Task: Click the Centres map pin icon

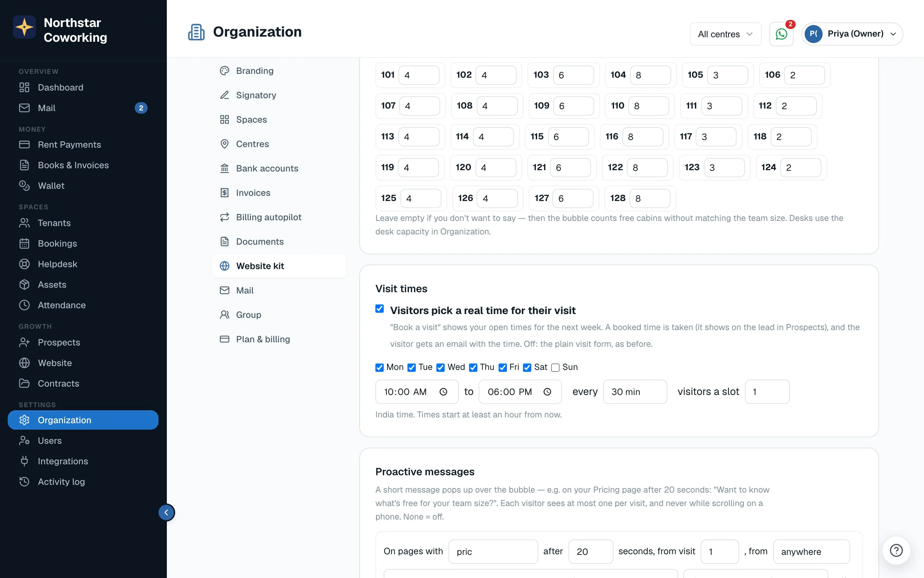Action: [x=225, y=144]
